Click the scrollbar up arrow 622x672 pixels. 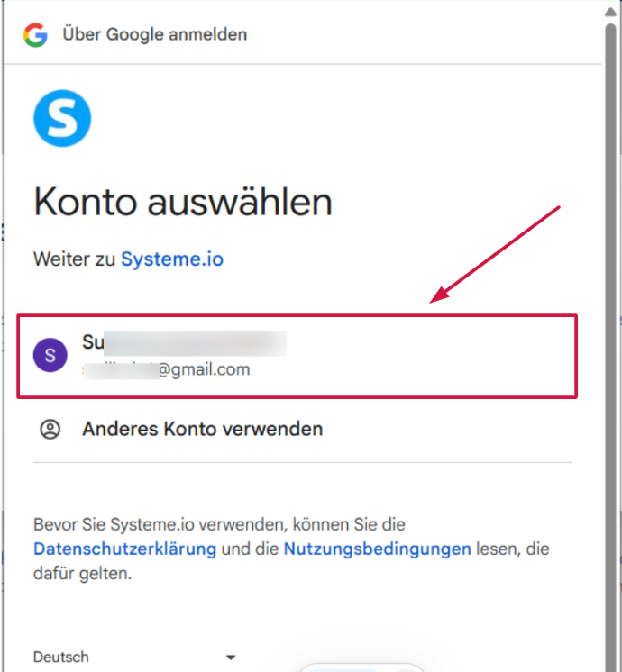[x=610, y=12]
